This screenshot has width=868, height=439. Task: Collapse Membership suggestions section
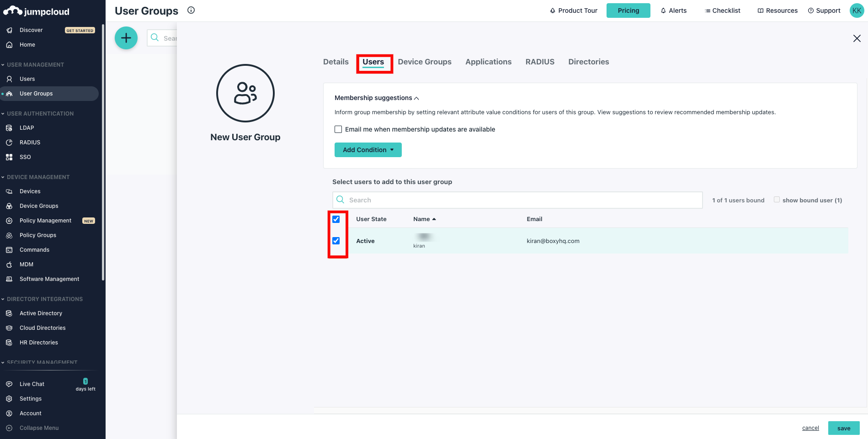coord(377,98)
